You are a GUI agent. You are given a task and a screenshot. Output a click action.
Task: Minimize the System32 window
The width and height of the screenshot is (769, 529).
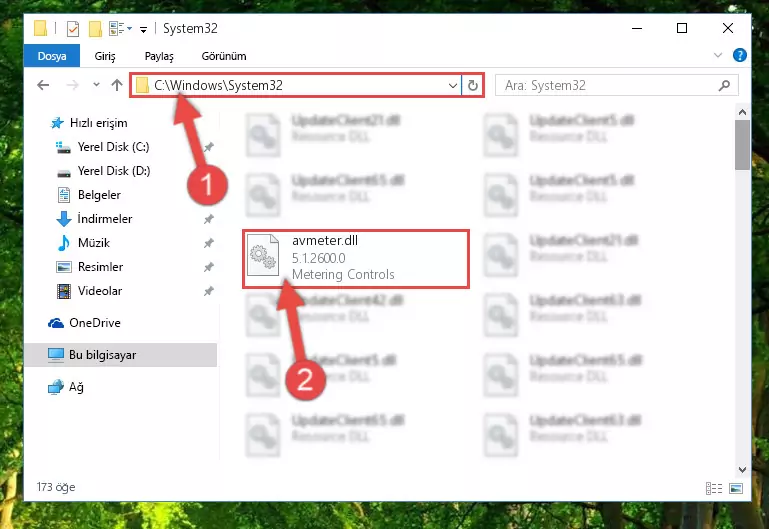tap(637, 28)
